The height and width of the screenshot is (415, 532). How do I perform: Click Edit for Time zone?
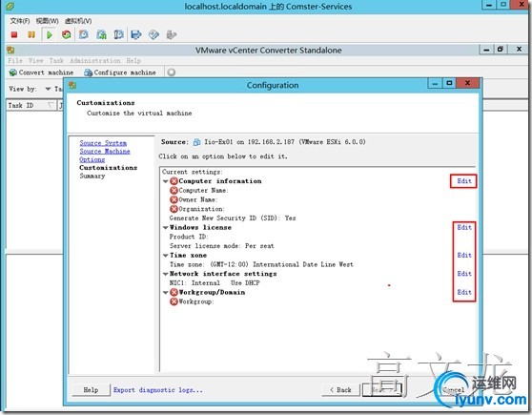point(464,255)
